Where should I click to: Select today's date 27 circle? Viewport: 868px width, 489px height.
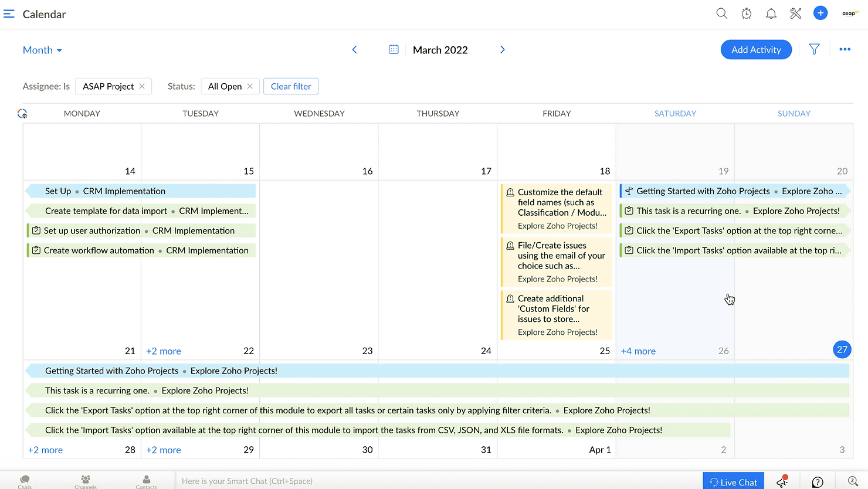(842, 349)
